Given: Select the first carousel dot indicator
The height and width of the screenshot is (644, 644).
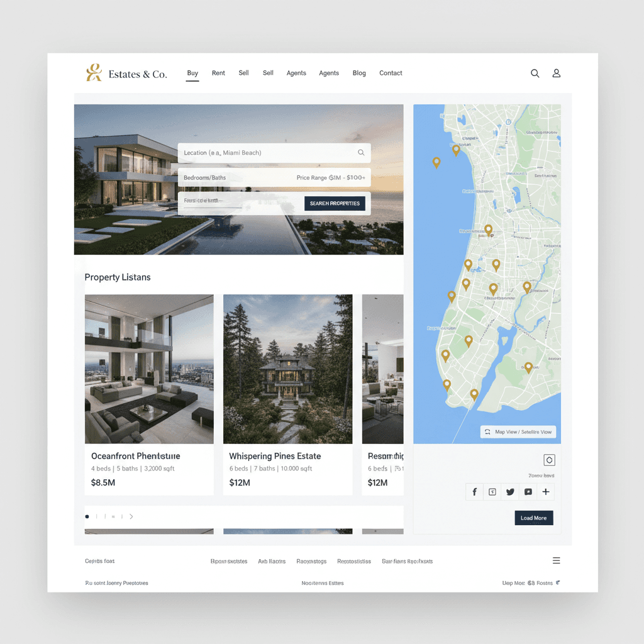Looking at the screenshot, I should [x=86, y=516].
